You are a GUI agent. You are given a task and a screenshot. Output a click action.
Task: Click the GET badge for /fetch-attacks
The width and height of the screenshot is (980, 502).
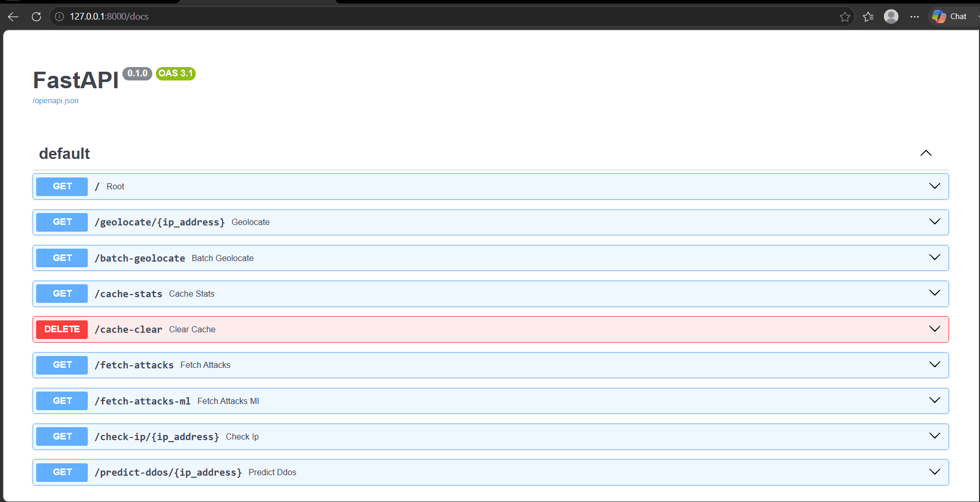[62, 365]
